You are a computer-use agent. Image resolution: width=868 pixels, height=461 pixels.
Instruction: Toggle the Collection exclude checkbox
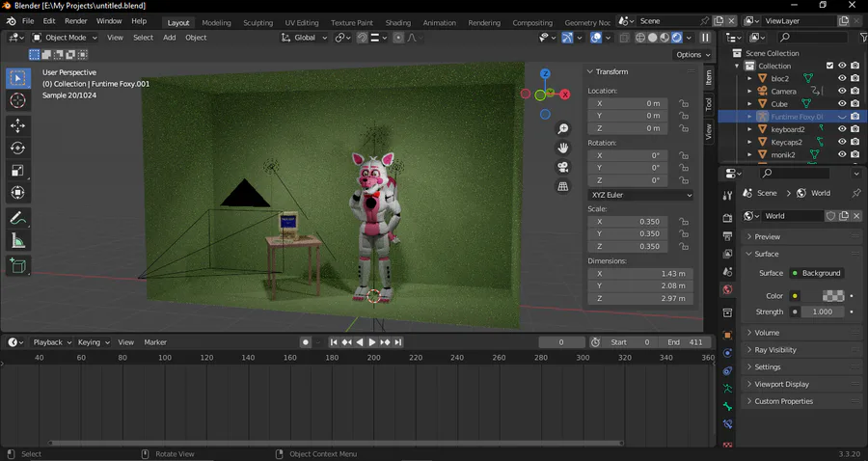(x=829, y=66)
